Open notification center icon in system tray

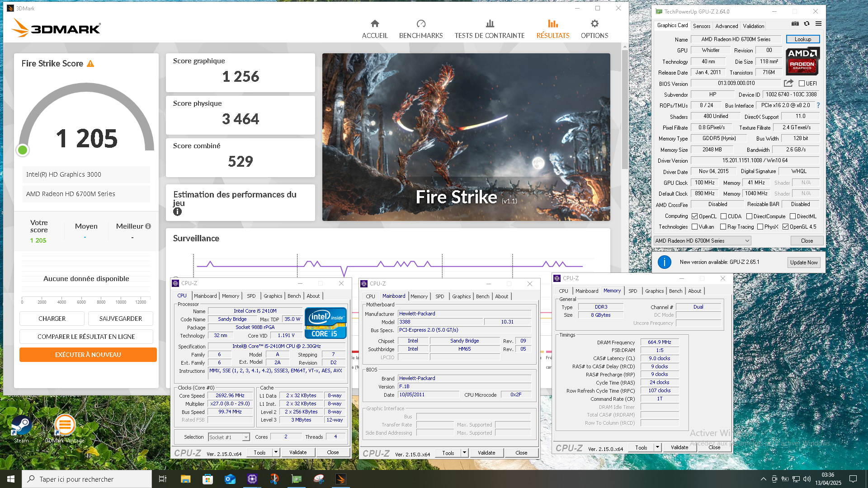(x=853, y=479)
